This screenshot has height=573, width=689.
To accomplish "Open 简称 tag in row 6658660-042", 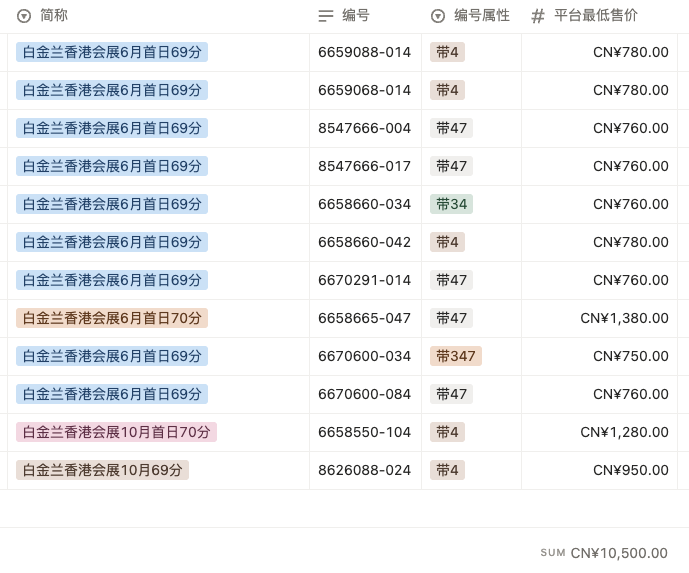I will click(x=112, y=242).
